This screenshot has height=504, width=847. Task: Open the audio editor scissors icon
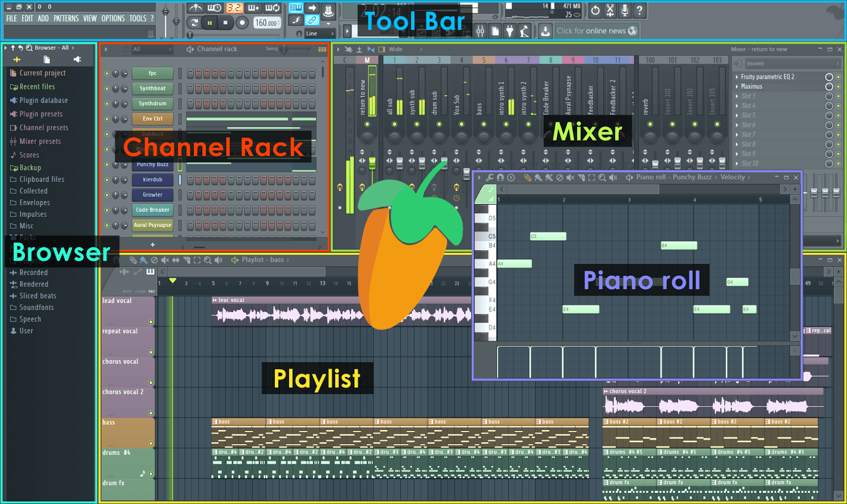[x=610, y=10]
